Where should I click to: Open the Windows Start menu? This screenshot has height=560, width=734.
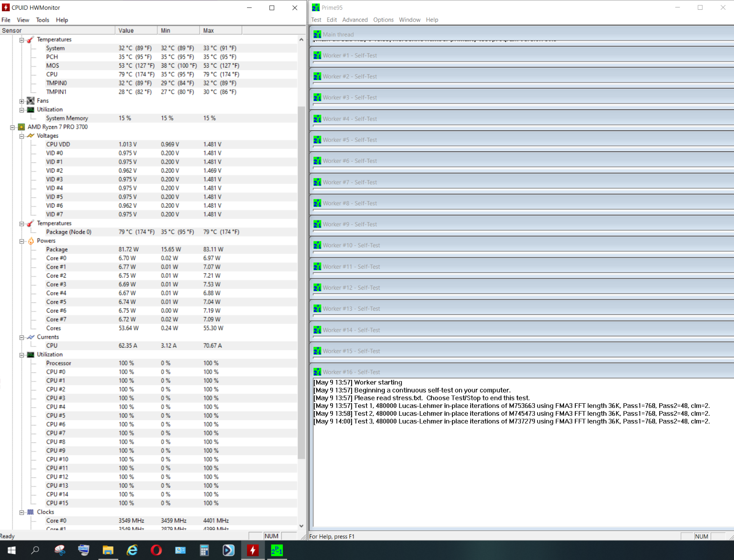pos(12,550)
